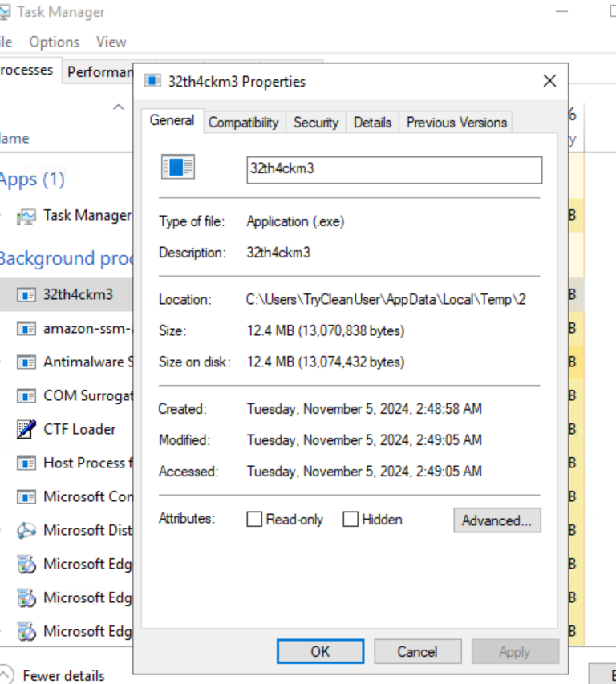Minimize the Task Manager window
The image size is (616, 684).
point(562,12)
